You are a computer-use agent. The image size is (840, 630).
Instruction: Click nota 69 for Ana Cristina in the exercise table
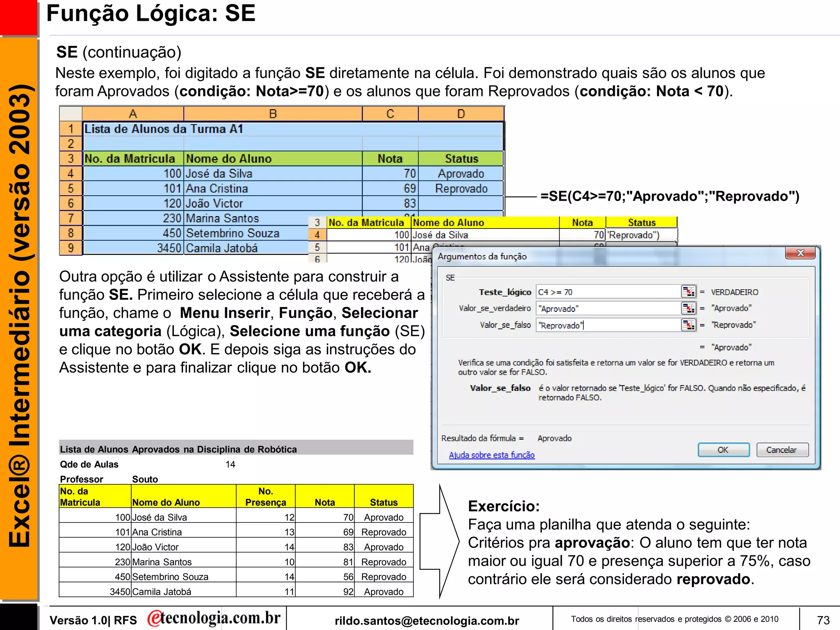coord(324,532)
